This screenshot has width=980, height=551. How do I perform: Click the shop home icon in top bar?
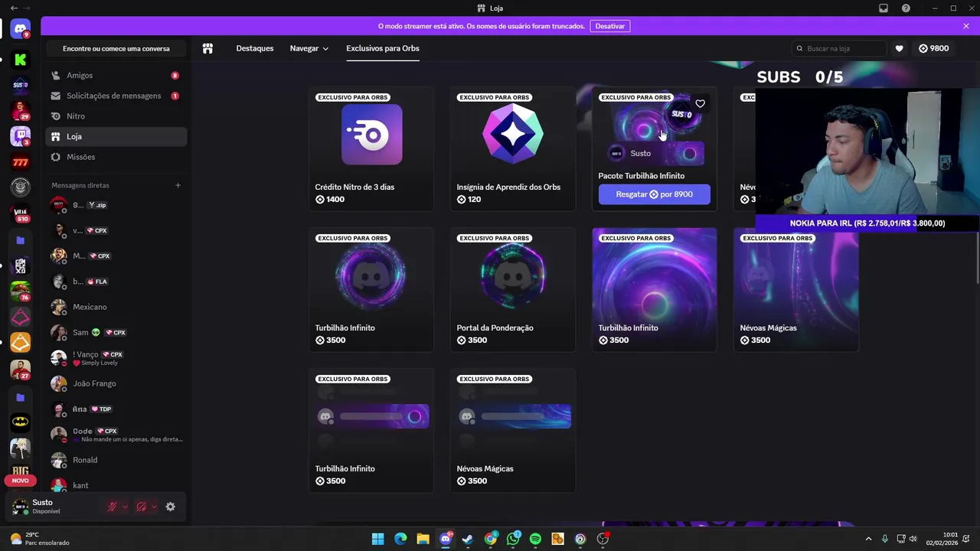click(207, 48)
